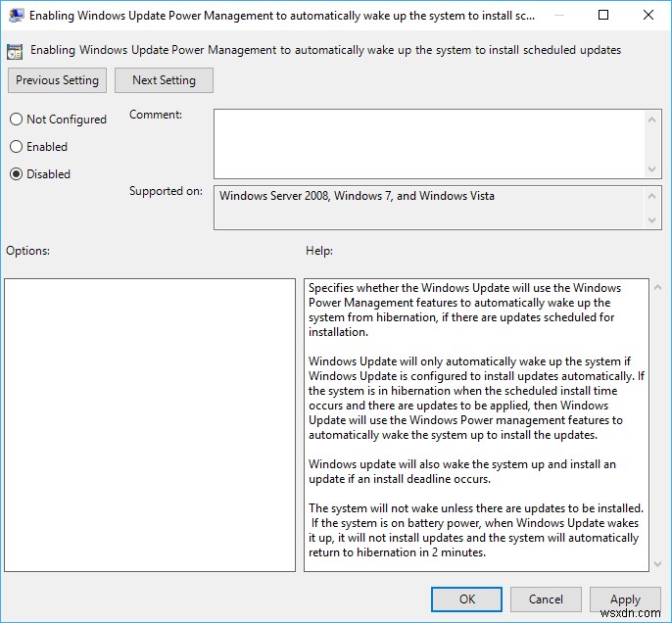This screenshot has height=623, width=672.
Task: Click the Help paragraph 'Windows update will also wake'
Action: tap(462, 471)
